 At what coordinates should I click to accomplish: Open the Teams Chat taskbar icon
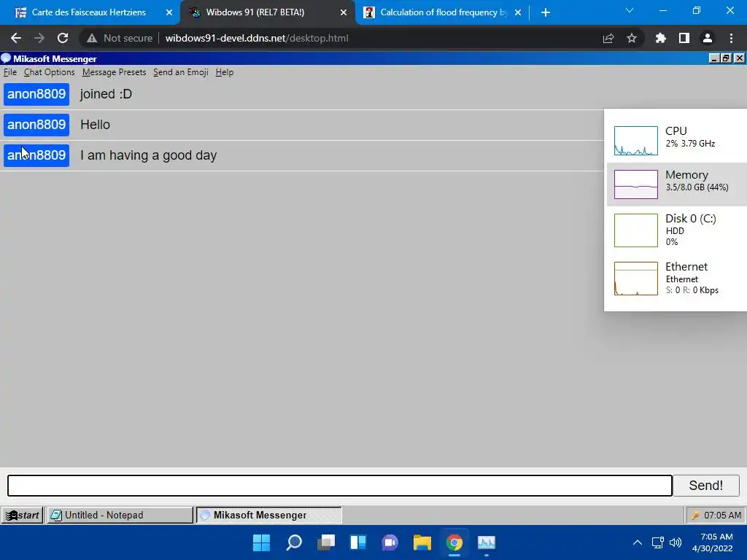pos(390,542)
